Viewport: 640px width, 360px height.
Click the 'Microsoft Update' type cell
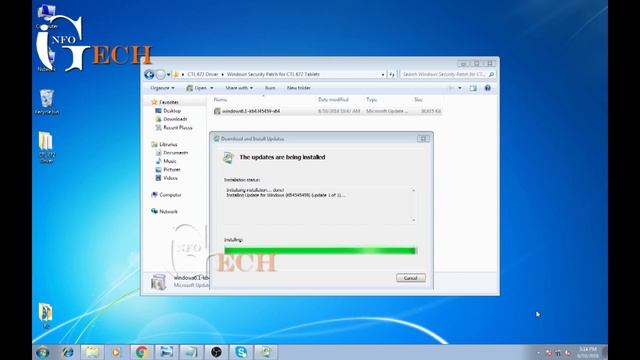coord(386,111)
